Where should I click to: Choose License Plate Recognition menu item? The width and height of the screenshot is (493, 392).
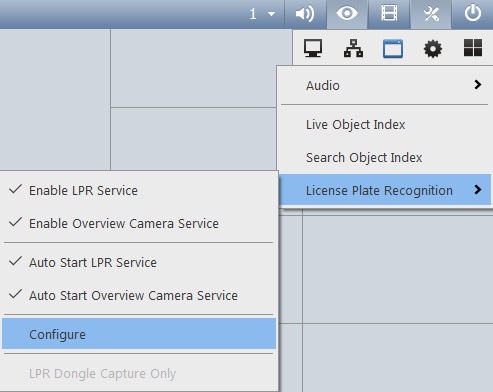point(384,190)
